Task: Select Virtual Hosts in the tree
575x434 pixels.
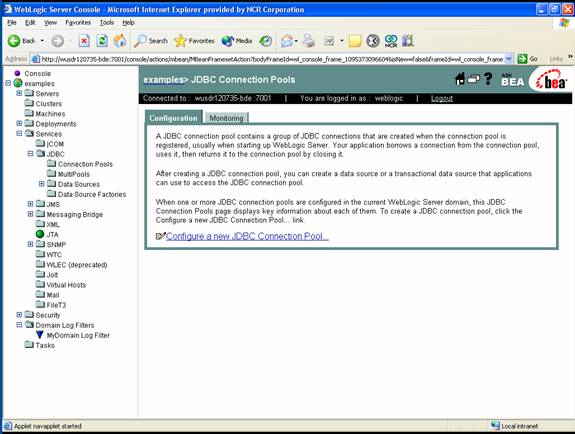Action: point(66,285)
